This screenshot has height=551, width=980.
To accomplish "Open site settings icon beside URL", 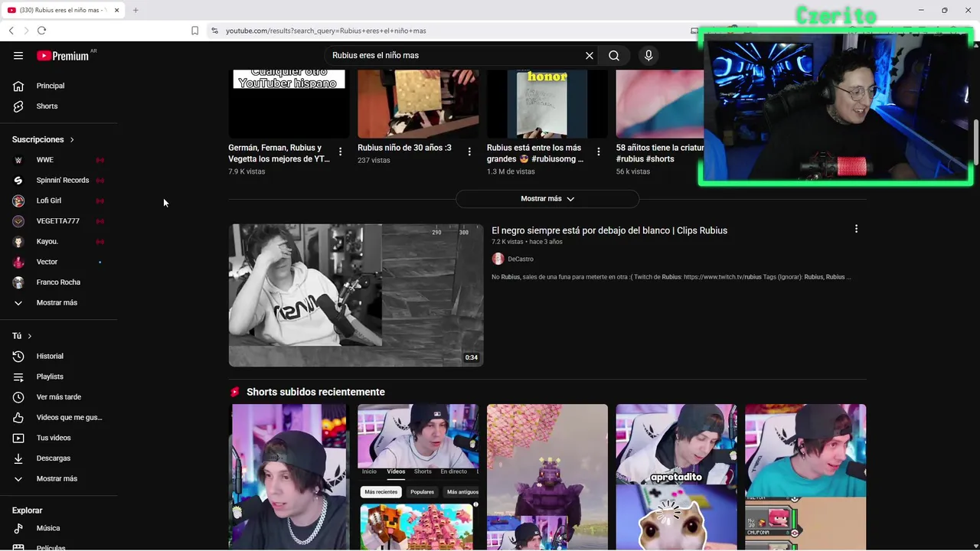I will point(214,31).
